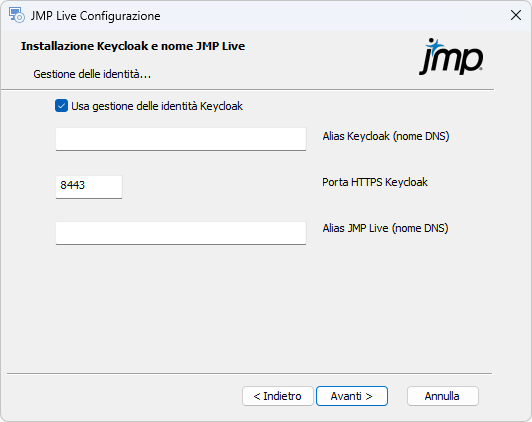Focus the Alias JMP Live DNS name field

click(181, 233)
